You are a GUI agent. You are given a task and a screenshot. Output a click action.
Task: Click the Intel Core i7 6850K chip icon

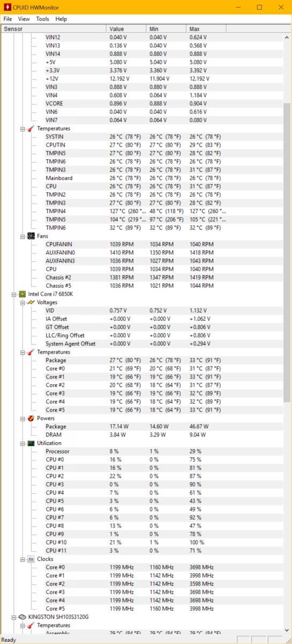tap(22, 294)
